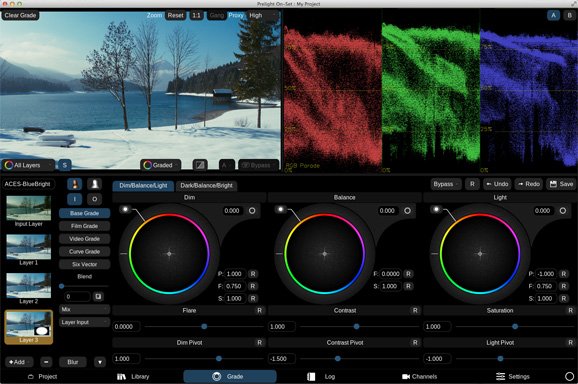
Task: Open the Channels tab
Action: (x=419, y=376)
